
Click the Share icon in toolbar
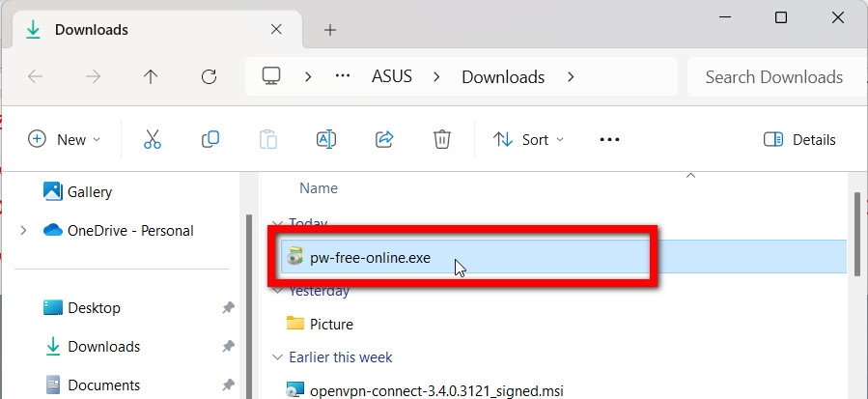384,139
